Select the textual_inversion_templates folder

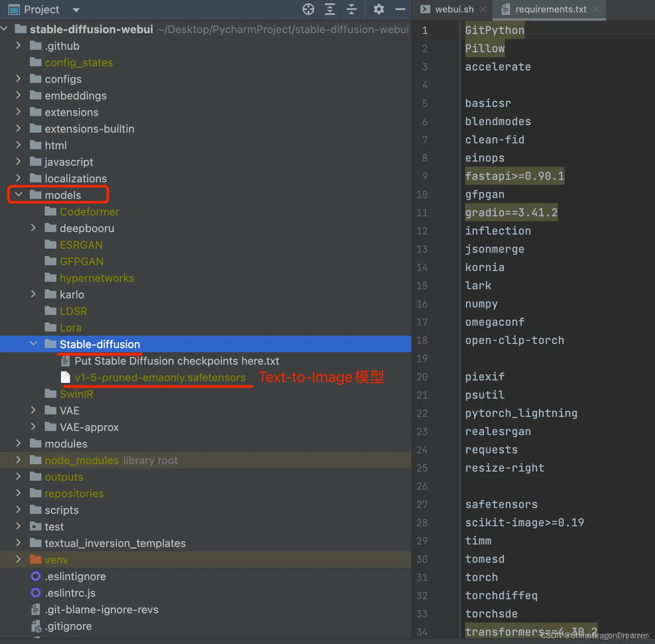click(115, 543)
